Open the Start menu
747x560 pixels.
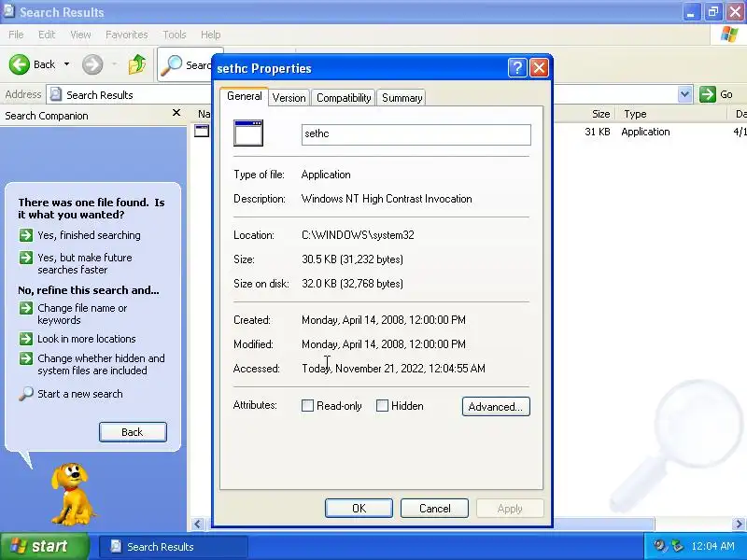tap(44, 546)
